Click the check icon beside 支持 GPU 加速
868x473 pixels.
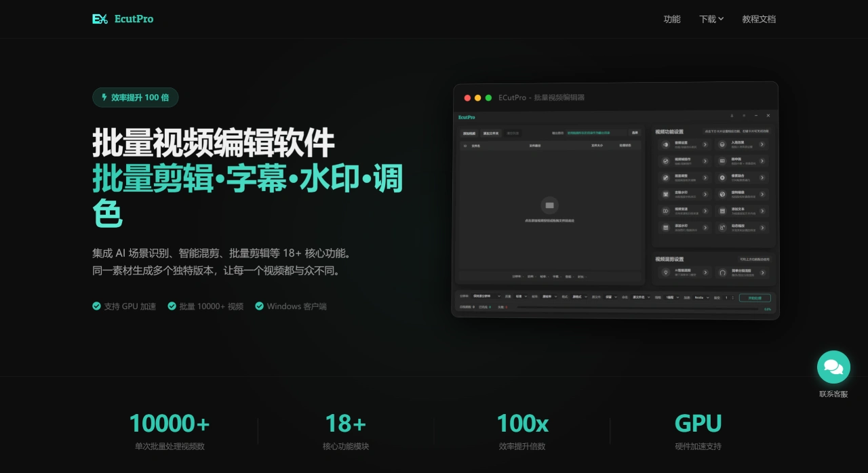tap(96, 306)
